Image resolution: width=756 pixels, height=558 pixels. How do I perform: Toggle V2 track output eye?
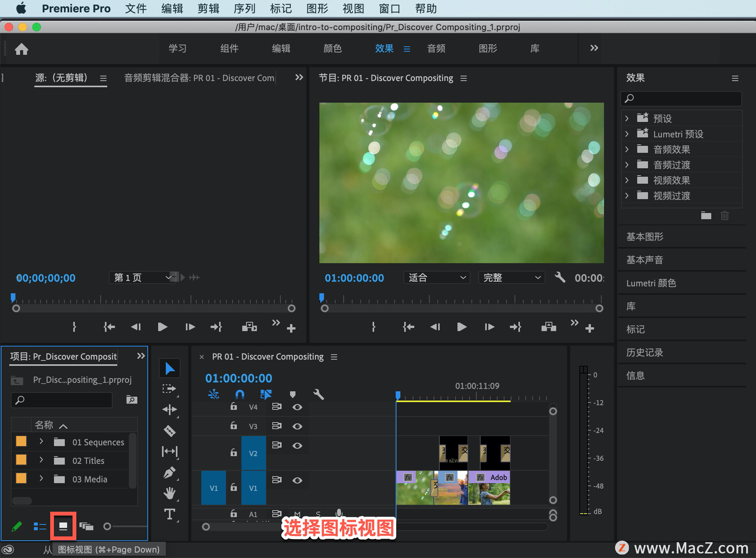click(x=297, y=446)
